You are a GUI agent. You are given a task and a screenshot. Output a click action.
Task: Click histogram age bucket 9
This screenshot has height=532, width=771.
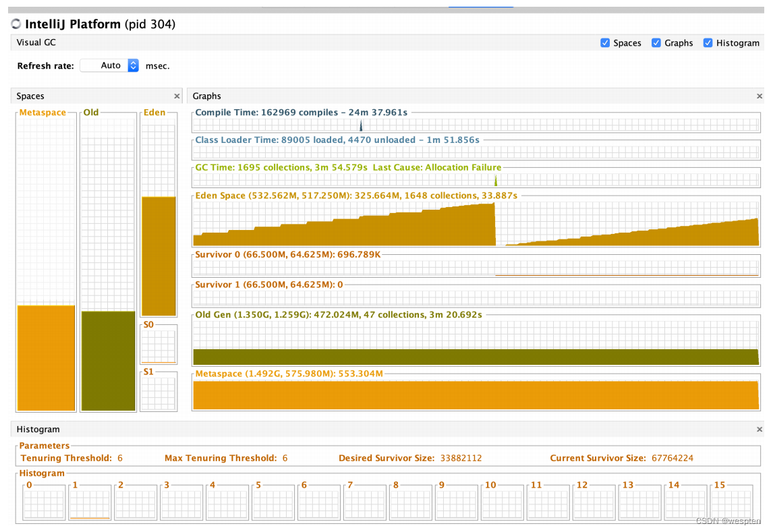pyautogui.click(x=457, y=502)
